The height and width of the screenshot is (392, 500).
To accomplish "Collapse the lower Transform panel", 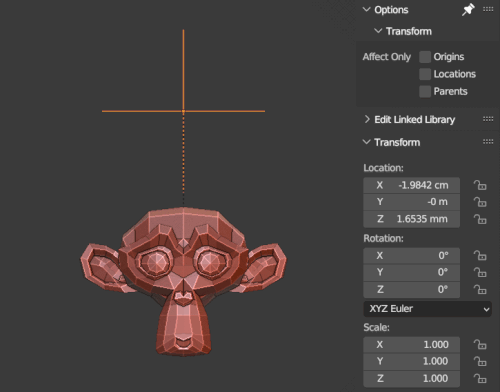I will (x=367, y=142).
